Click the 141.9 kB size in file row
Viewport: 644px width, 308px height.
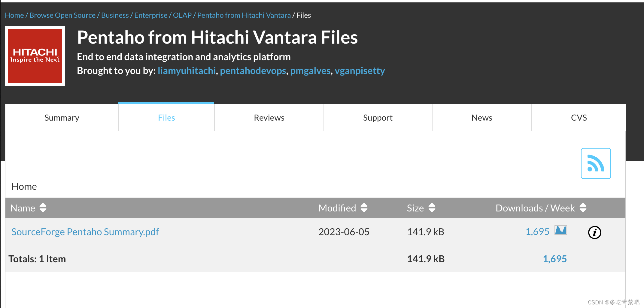tap(426, 232)
